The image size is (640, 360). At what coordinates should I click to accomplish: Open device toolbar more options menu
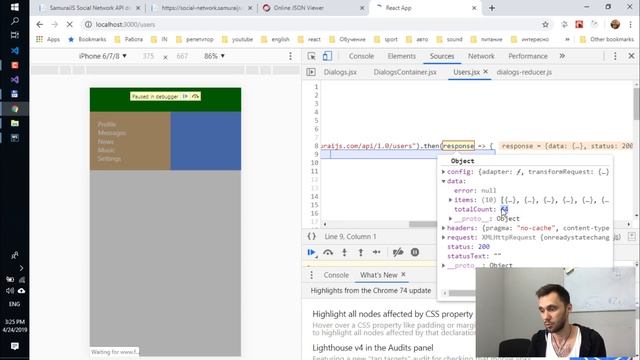point(290,56)
